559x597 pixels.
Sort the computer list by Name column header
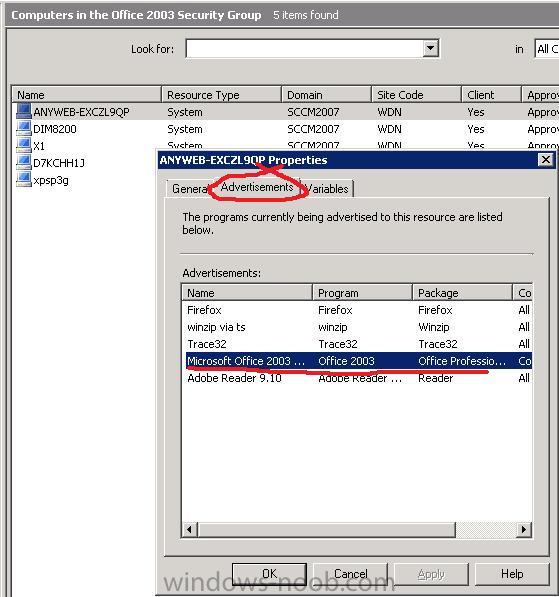coord(87,94)
